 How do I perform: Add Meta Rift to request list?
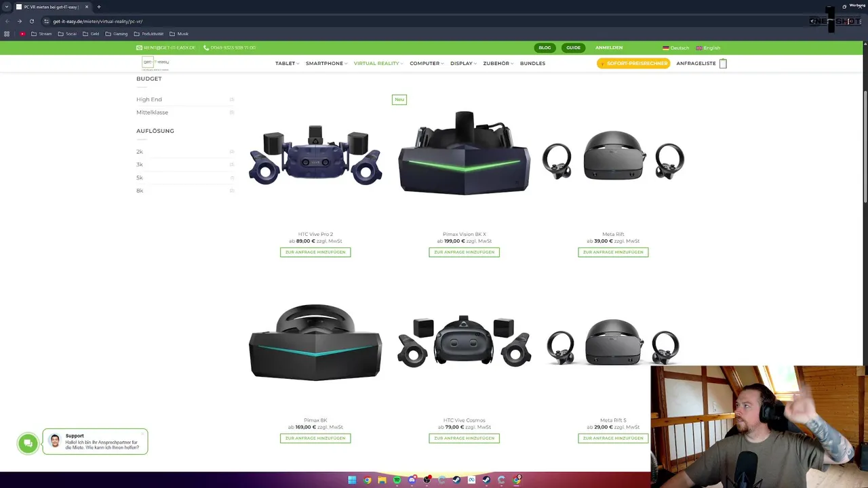613,252
